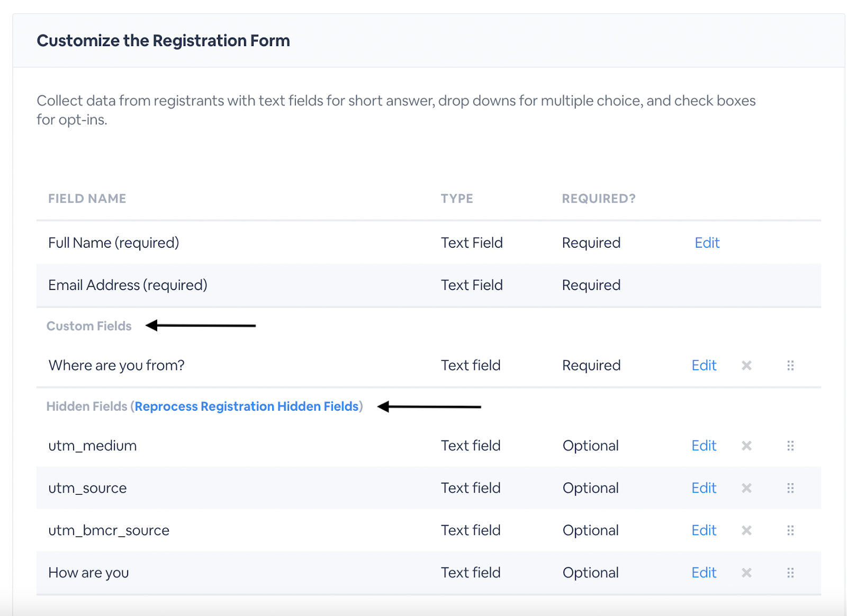Click the utm_source drag handle
Image resolution: width=847 pixels, height=616 pixels.
tap(790, 488)
